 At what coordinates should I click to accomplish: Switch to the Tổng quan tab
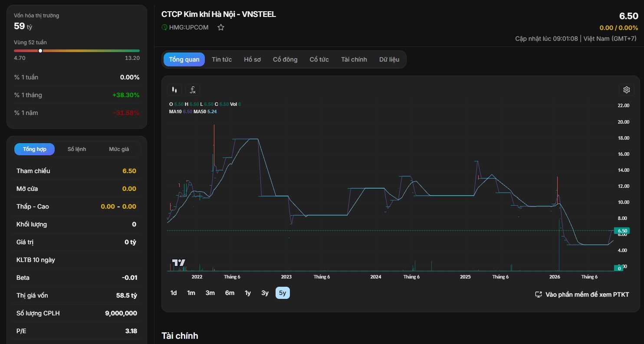(184, 59)
